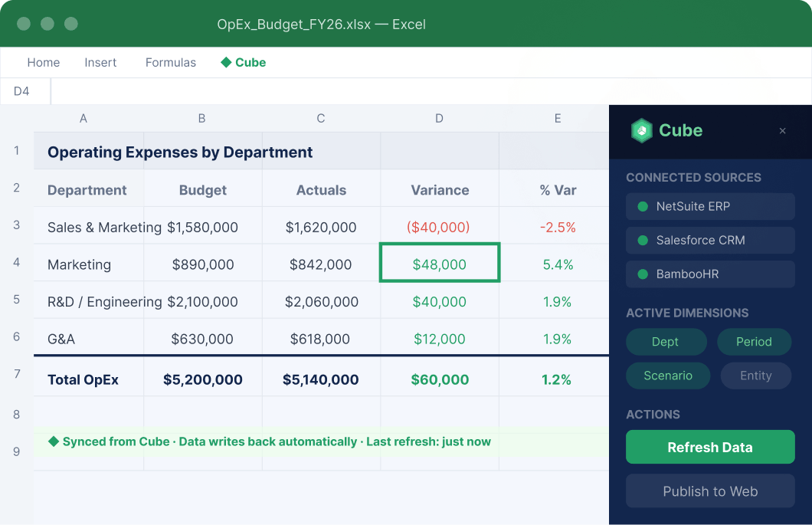This screenshot has width=812, height=525.
Task: Click the Refresh Data button
Action: click(710, 447)
